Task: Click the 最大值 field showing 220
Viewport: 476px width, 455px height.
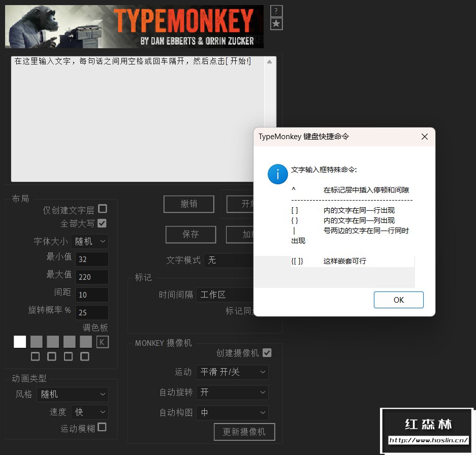Action: tap(91, 277)
